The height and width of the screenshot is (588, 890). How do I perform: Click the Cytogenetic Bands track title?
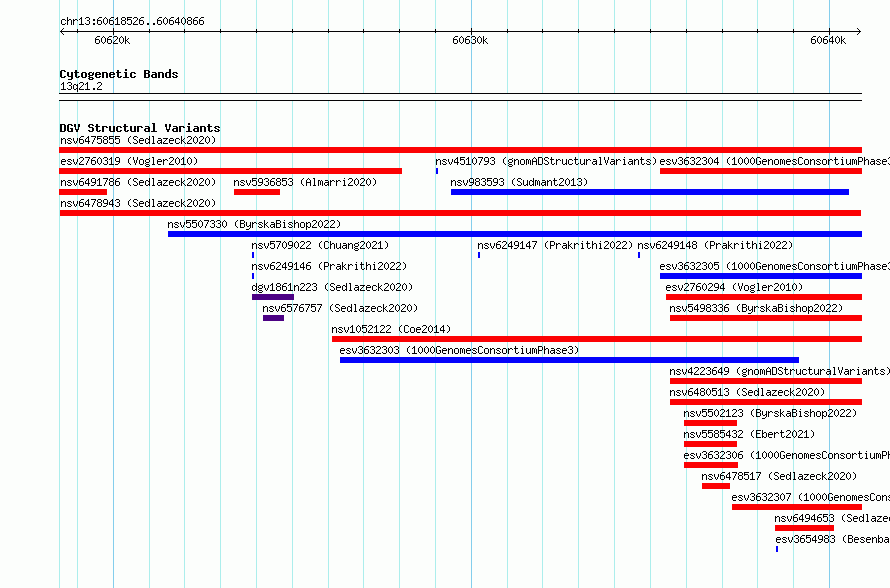[x=119, y=74]
